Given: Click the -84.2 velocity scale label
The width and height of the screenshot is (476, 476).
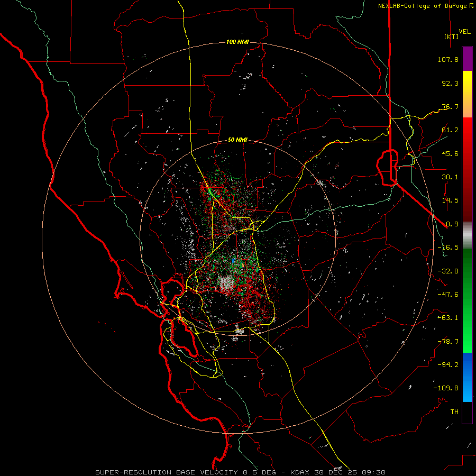Looking at the screenshot, I should click(448, 365).
